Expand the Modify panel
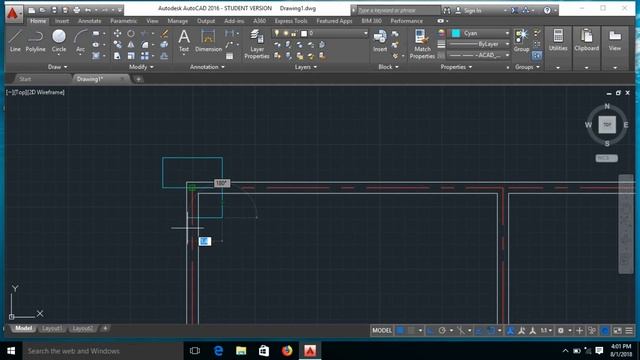Image resolution: width=640 pixels, height=360 pixels. (141, 67)
